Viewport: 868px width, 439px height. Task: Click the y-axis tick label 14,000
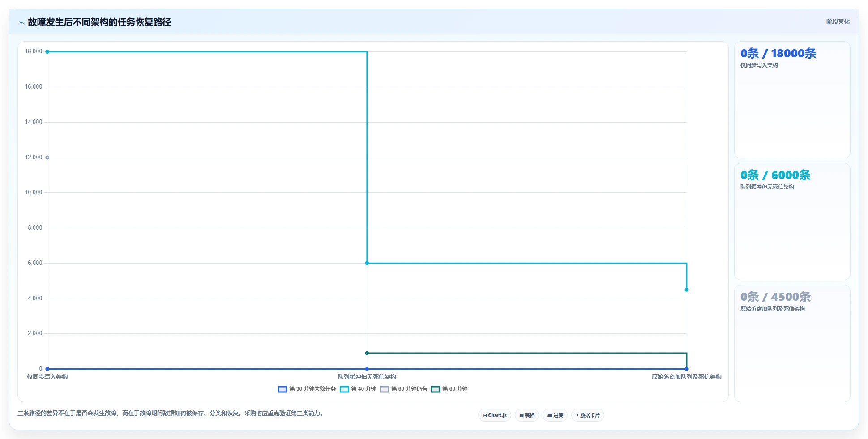coord(34,122)
